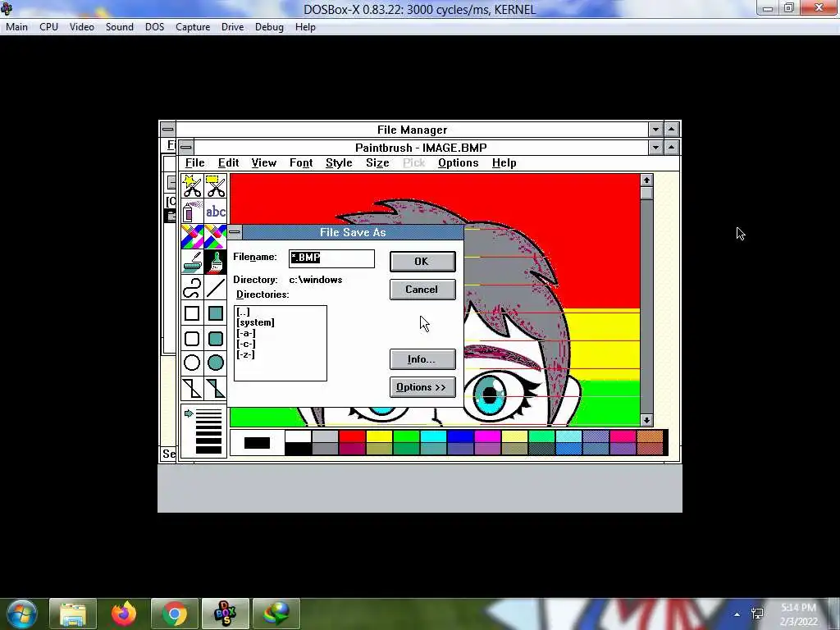This screenshot has width=840, height=630.
Task: Select the Filled Box tool
Action: (216, 313)
